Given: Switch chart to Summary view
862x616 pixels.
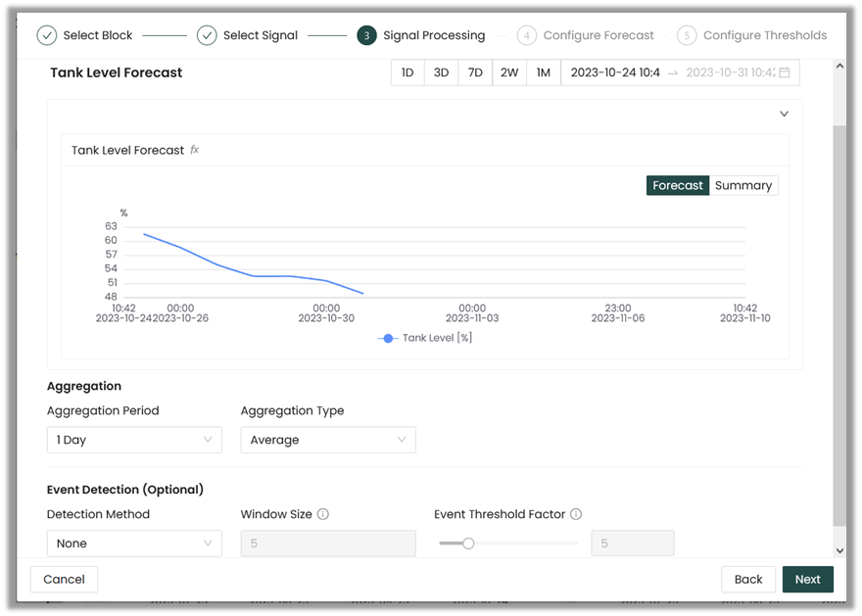Looking at the screenshot, I should pyautogui.click(x=742, y=185).
